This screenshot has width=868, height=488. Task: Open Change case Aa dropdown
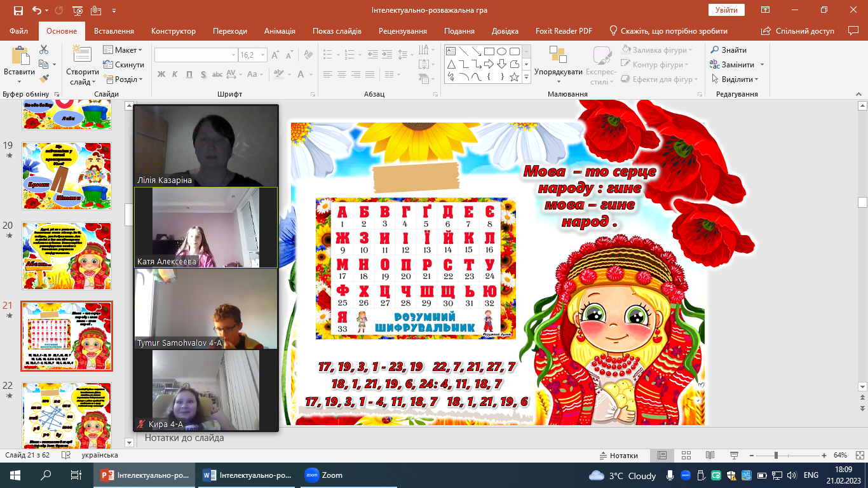click(x=254, y=74)
